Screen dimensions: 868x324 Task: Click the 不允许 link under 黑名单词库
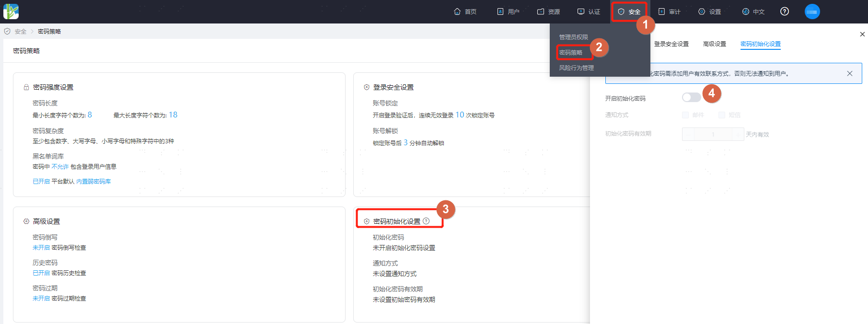coord(60,166)
